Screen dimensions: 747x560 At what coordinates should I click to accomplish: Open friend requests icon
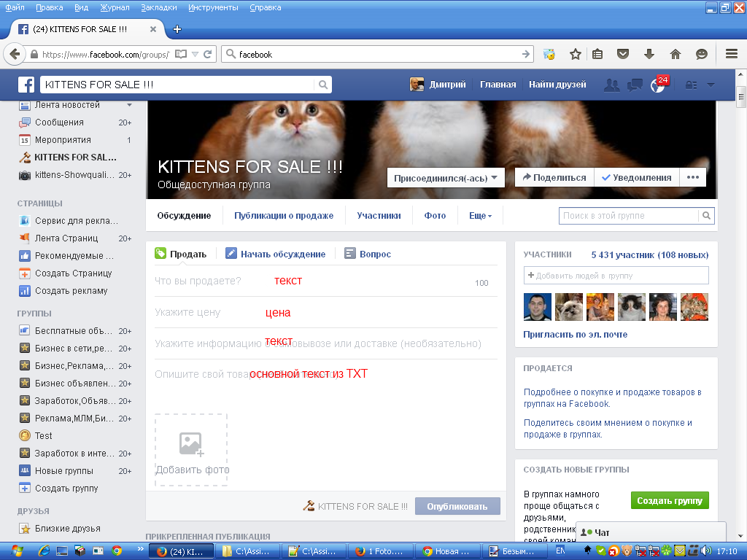click(x=612, y=85)
